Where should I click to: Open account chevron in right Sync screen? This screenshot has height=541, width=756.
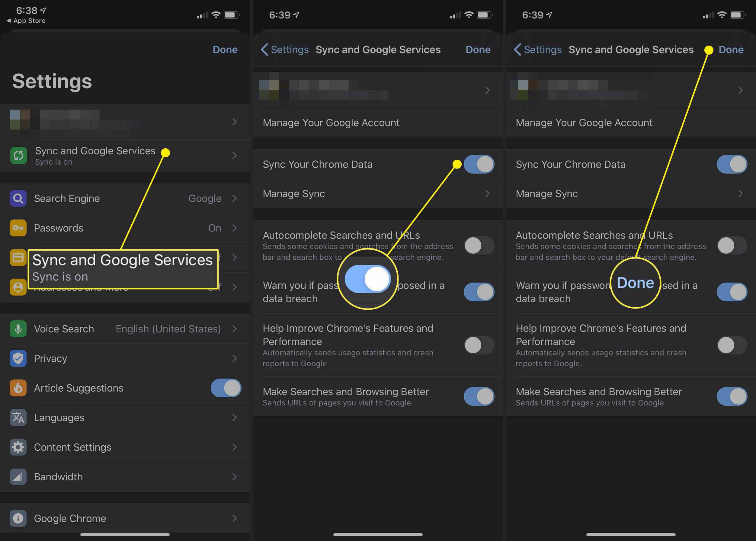point(740,90)
